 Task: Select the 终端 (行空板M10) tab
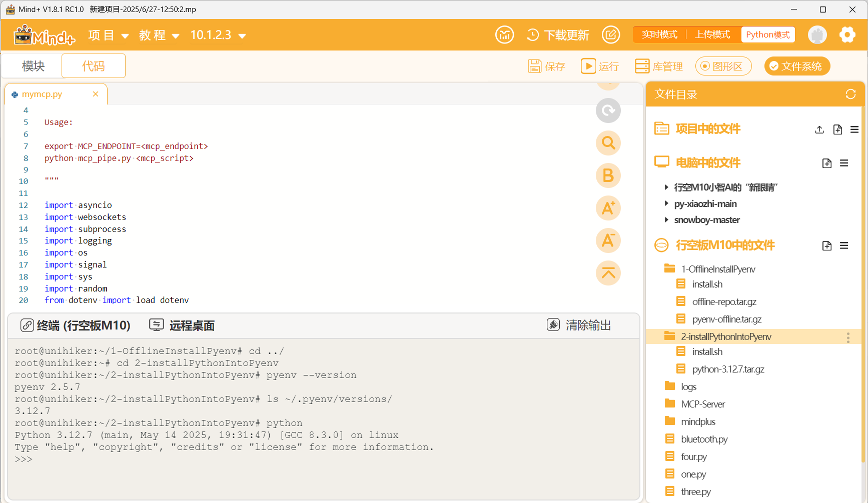click(x=75, y=325)
